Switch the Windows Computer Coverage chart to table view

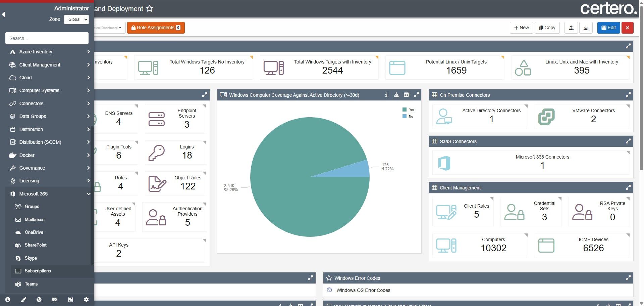pyautogui.click(x=406, y=95)
